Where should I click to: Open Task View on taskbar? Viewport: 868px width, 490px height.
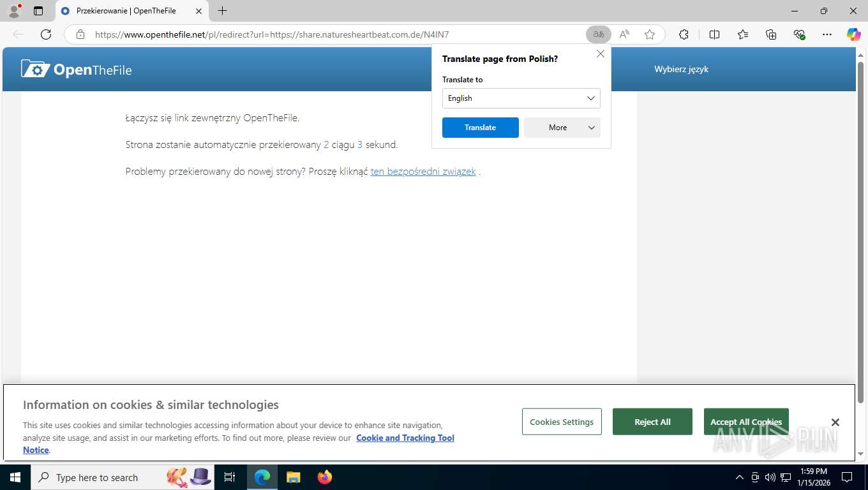230,477
